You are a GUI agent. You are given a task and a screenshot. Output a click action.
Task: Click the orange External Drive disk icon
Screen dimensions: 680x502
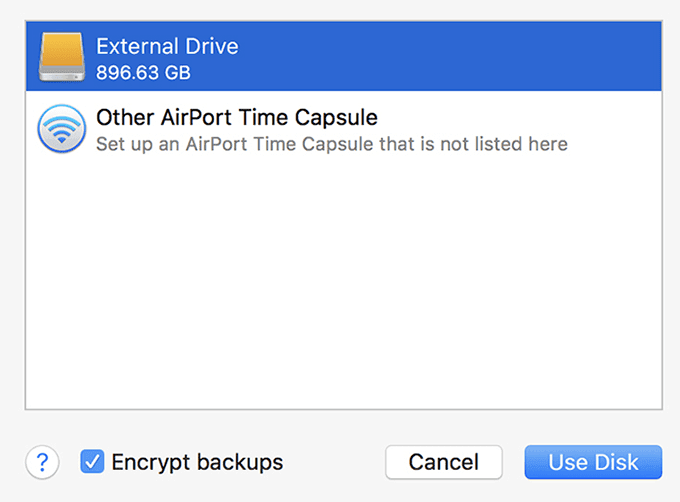coord(60,55)
